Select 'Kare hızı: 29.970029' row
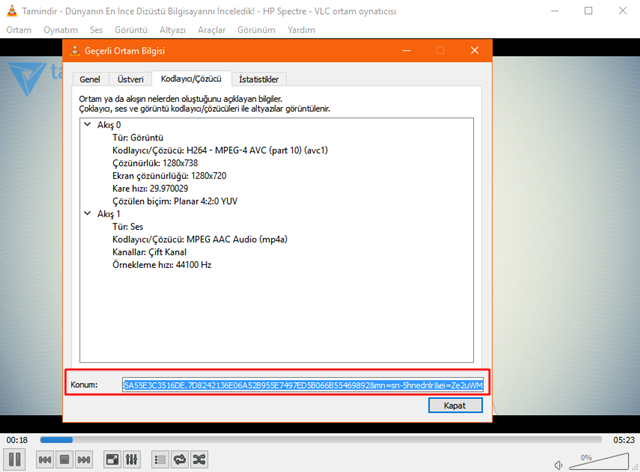Image resolution: width=640 pixels, height=472 pixels. click(150, 188)
